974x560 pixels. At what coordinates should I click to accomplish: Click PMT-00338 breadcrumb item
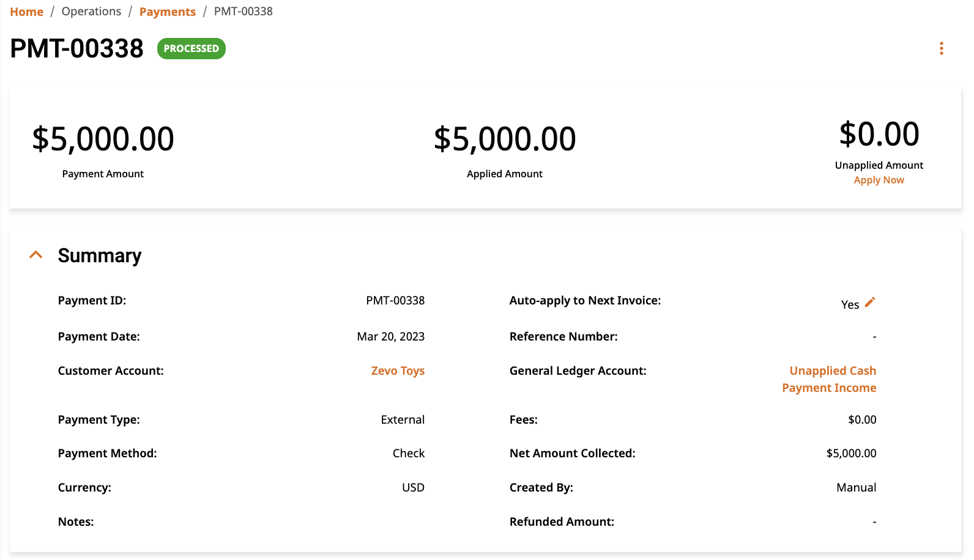click(243, 12)
